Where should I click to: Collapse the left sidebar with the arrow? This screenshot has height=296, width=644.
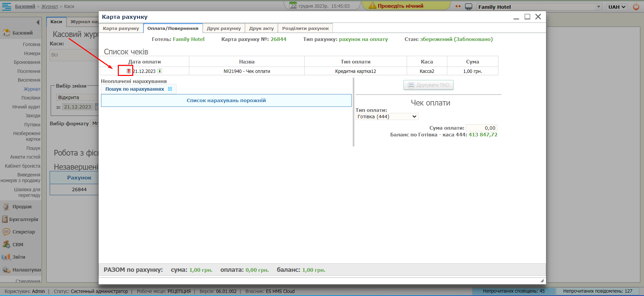coord(38,22)
